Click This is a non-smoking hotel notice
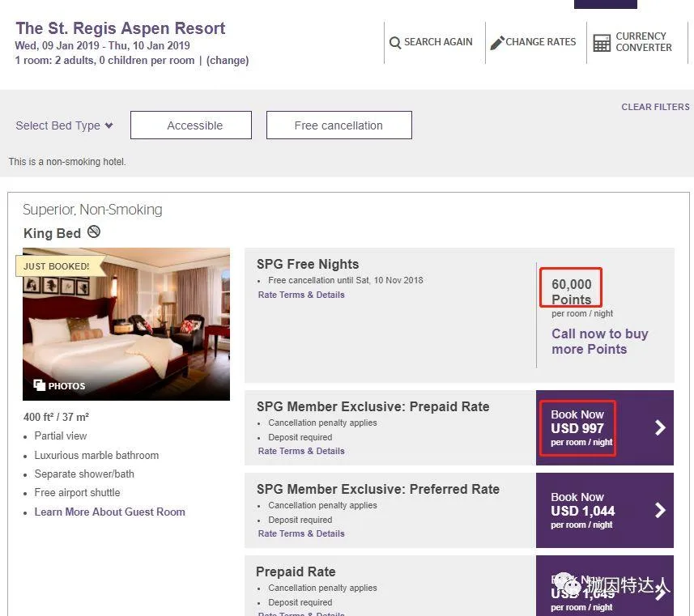Image resolution: width=694 pixels, height=616 pixels. coord(67,162)
